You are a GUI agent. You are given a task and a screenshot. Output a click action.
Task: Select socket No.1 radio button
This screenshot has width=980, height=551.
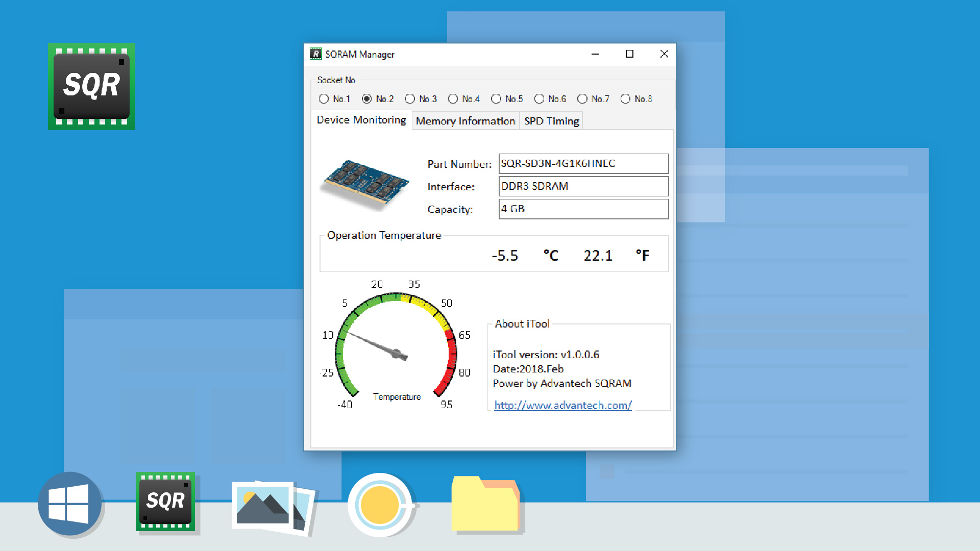tap(324, 99)
